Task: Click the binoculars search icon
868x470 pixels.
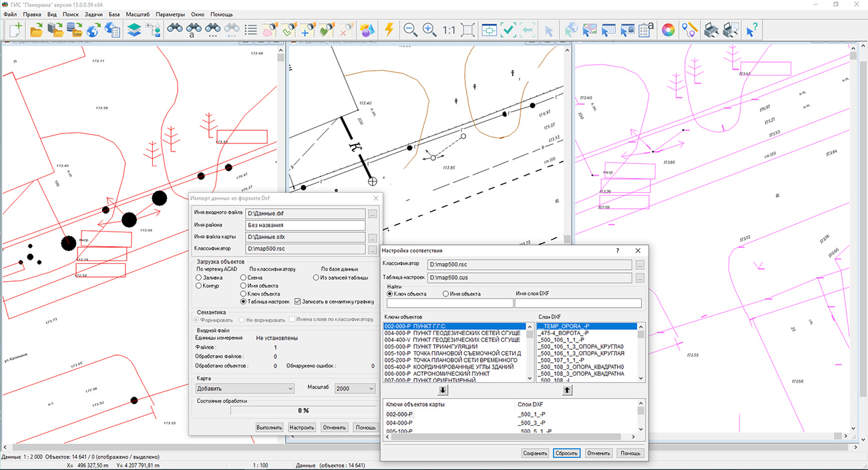Action: click(x=175, y=29)
